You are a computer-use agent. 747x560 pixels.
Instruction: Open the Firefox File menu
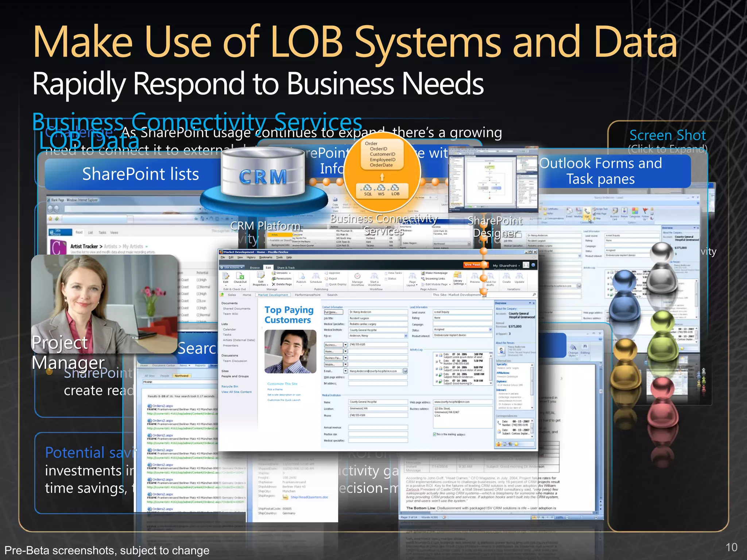coord(222,257)
